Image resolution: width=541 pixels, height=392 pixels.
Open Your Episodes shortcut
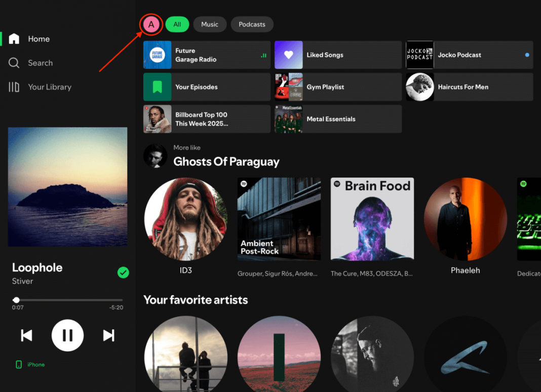coord(207,87)
